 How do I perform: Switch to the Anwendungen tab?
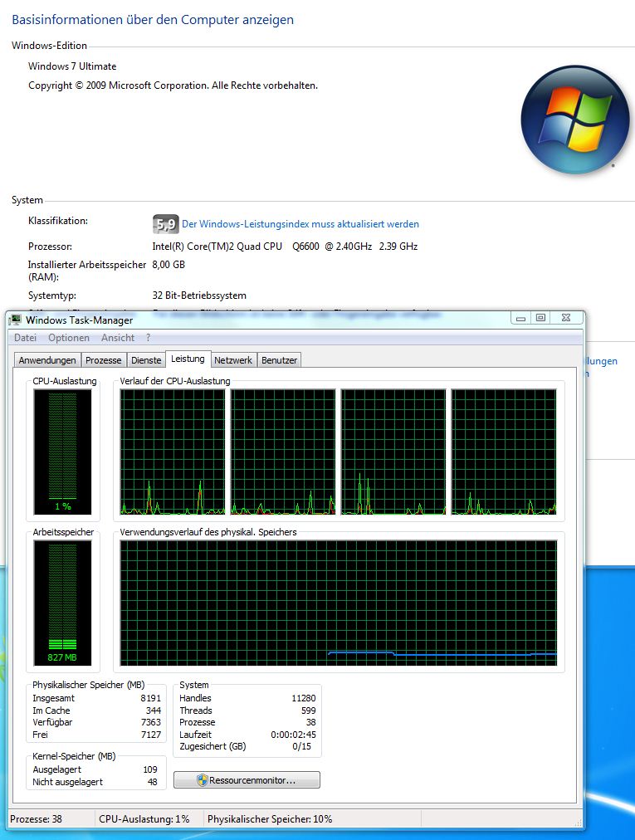(47, 360)
